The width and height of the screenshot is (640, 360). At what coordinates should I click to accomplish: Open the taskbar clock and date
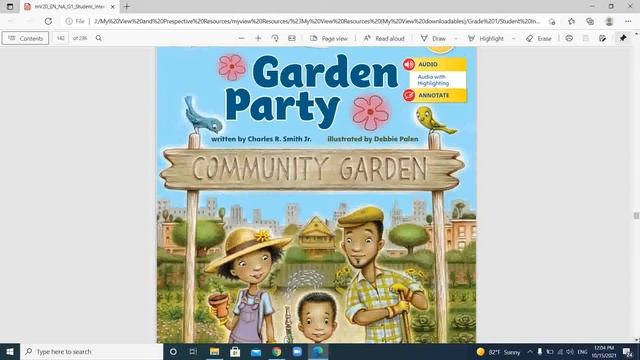tap(604, 352)
